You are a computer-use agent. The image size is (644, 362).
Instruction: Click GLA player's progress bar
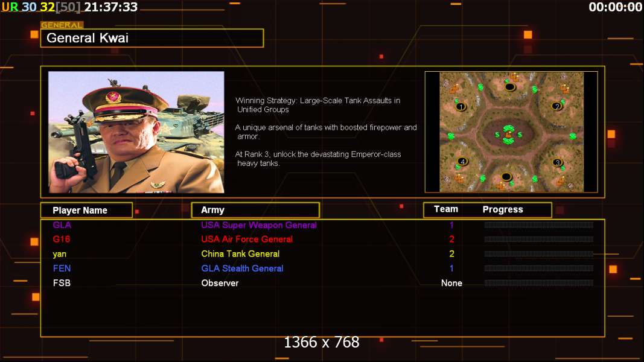[x=539, y=225]
